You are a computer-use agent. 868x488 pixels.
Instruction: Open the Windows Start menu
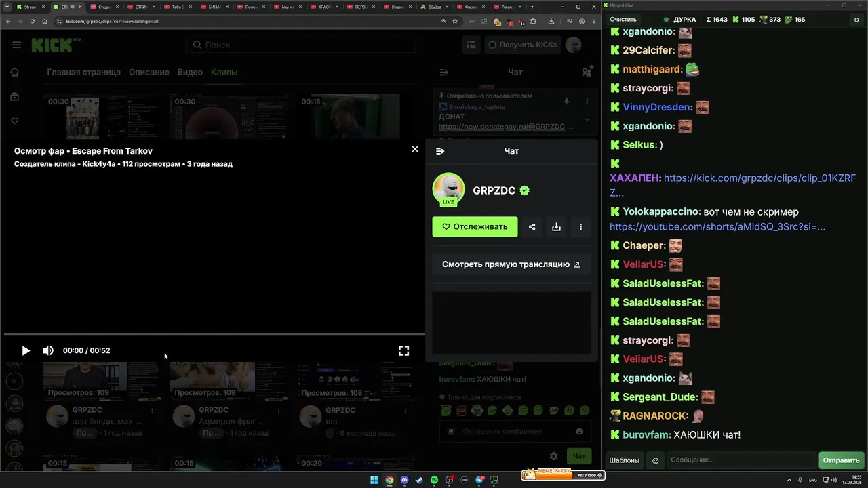374,480
